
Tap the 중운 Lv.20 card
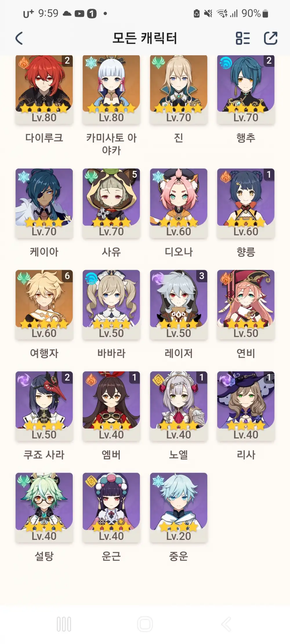179,508
